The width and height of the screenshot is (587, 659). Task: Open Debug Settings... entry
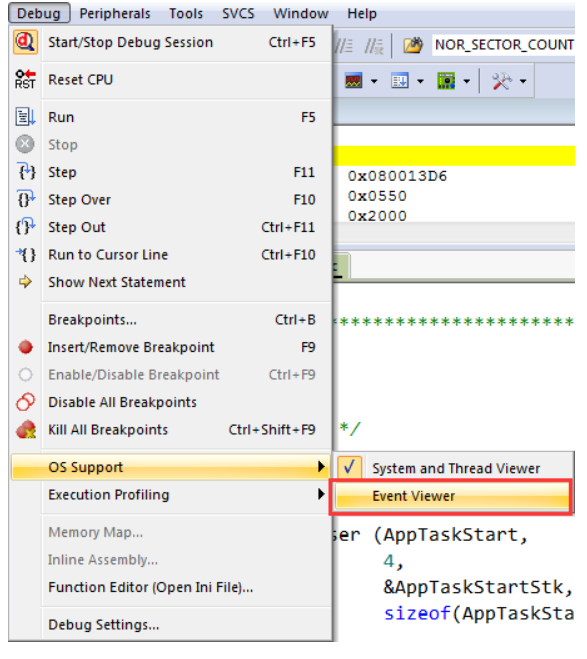click(170, 625)
